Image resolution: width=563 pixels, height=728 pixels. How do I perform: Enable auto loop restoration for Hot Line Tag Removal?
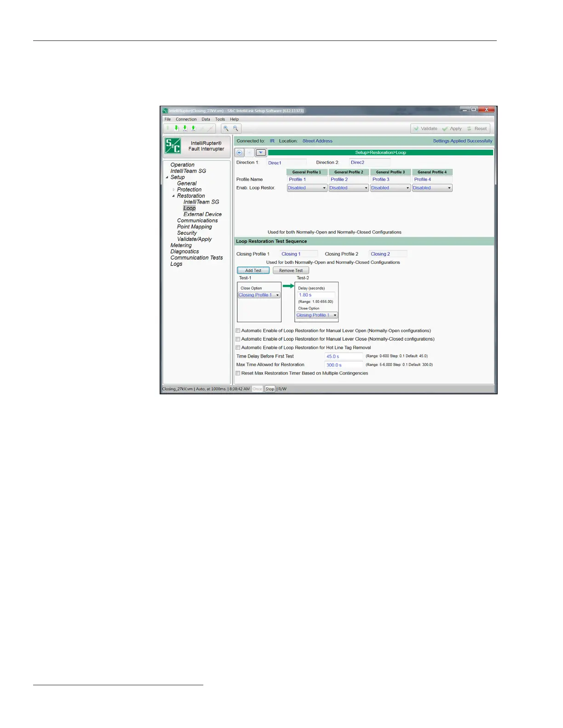(238, 348)
